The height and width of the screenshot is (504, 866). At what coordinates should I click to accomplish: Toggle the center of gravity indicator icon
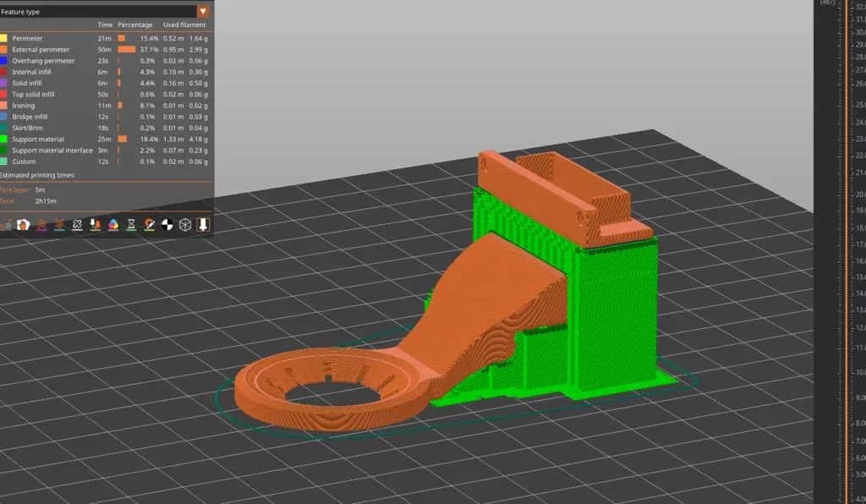(167, 225)
